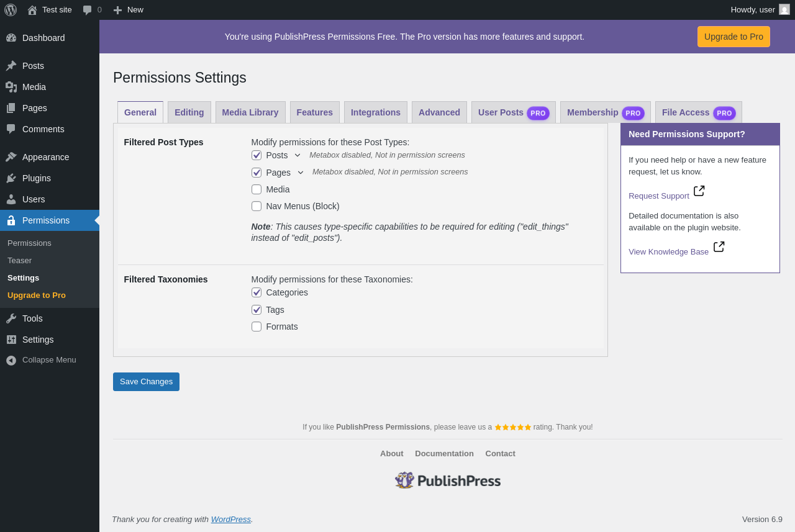The width and height of the screenshot is (795, 532).
Task: Click the Plugins plug icon
Action: pos(11,178)
